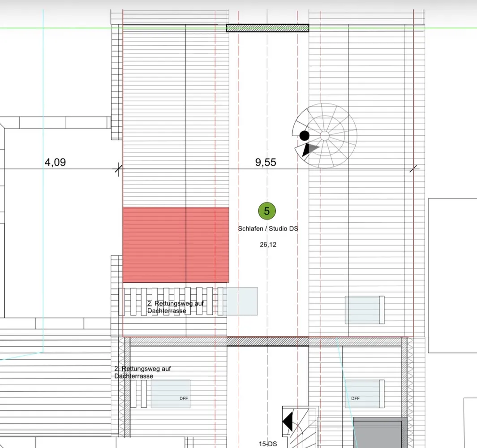Click the dimension tick mark between 4,09 and 9,55

point(119,168)
